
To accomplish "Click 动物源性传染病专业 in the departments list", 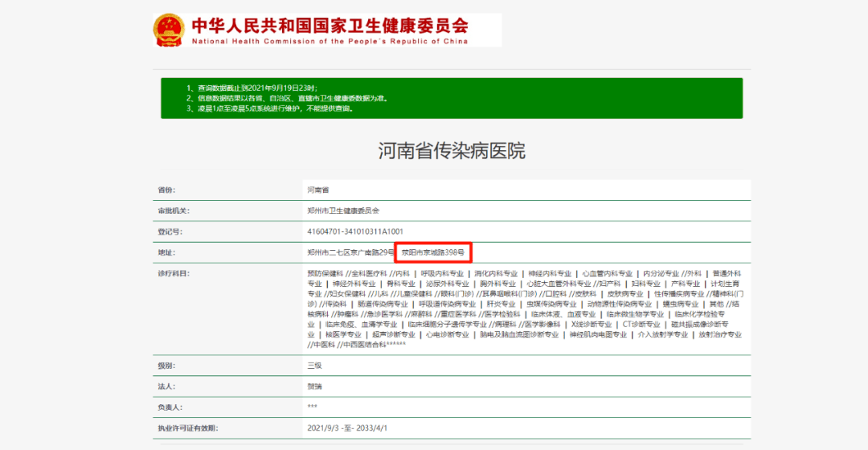I will pos(619,305).
